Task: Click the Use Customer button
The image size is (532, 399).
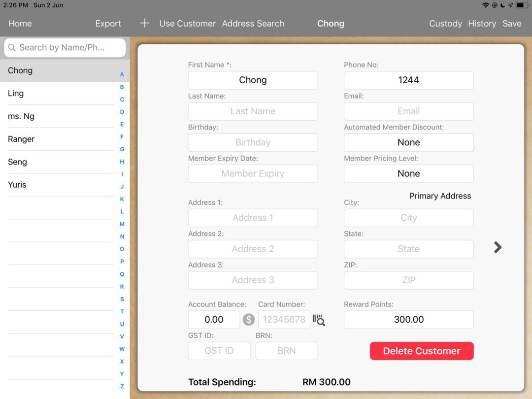Action: click(187, 23)
